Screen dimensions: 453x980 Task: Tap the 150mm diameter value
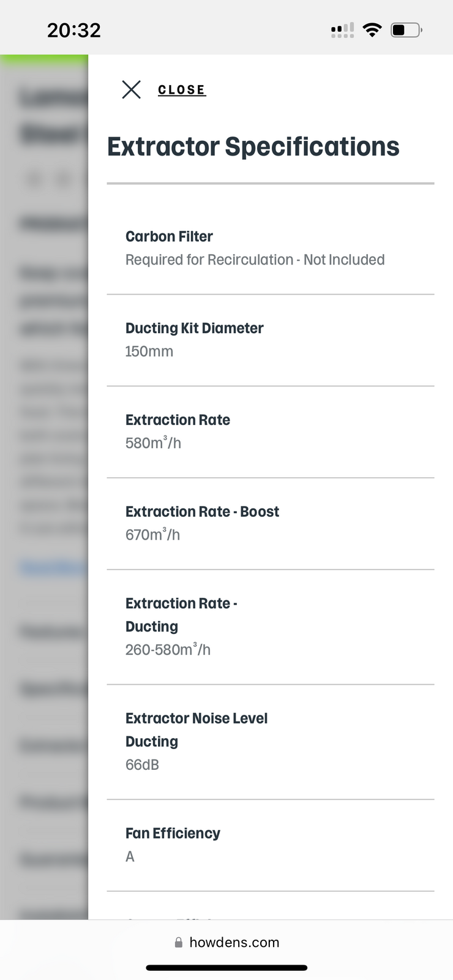(x=149, y=352)
